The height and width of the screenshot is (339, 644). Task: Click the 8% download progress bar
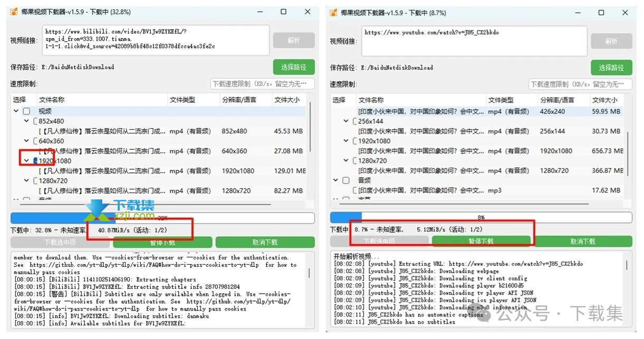pyautogui.click(x=481, y=217)
